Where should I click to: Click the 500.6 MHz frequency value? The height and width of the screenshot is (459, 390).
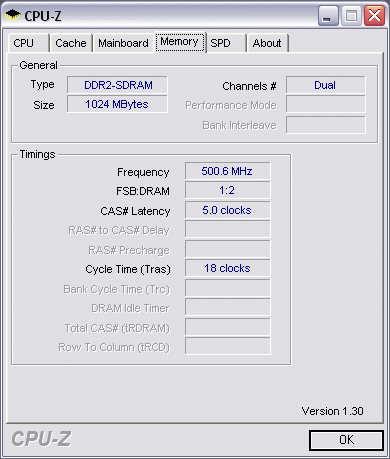228,171
